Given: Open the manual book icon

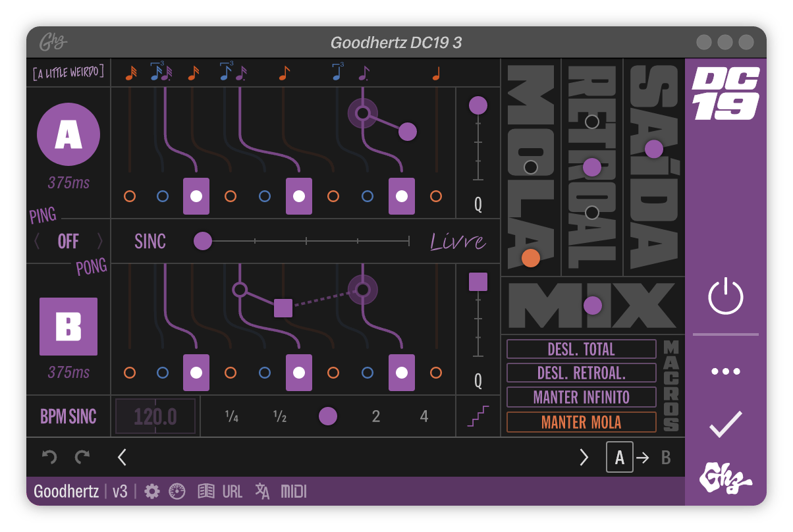Looking at the screenshot, I should coord(206,491).
